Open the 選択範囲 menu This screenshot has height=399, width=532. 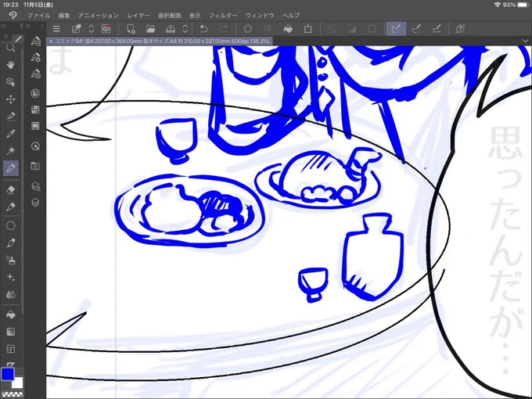169,16
